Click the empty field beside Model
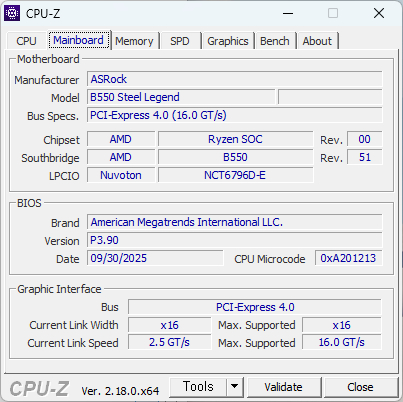403x402 pixels. [330, 97]
